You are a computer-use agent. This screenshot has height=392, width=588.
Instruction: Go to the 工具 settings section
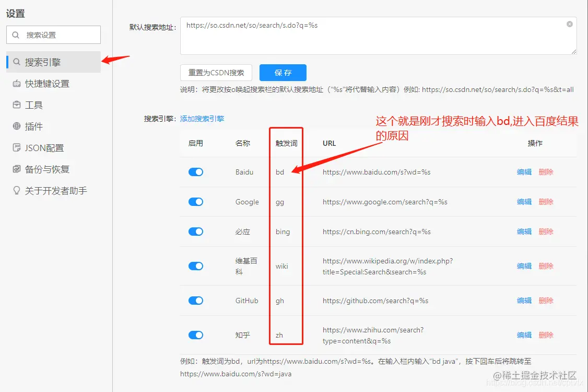54,105
